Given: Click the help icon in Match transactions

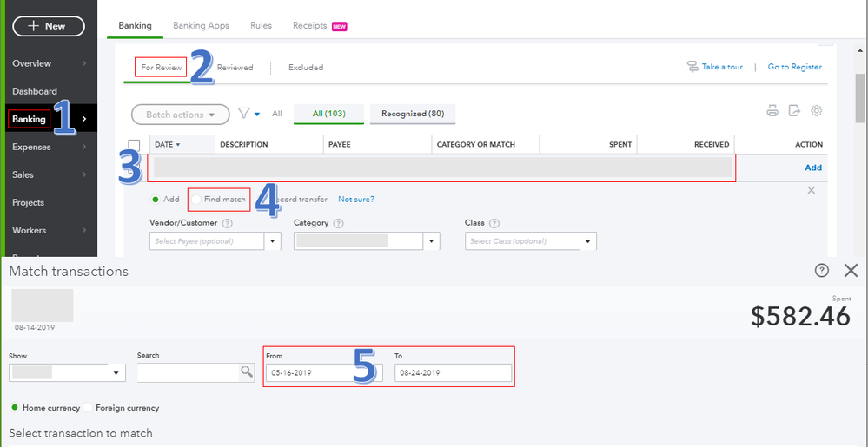Looking at the screenshot, I should 822,271.
